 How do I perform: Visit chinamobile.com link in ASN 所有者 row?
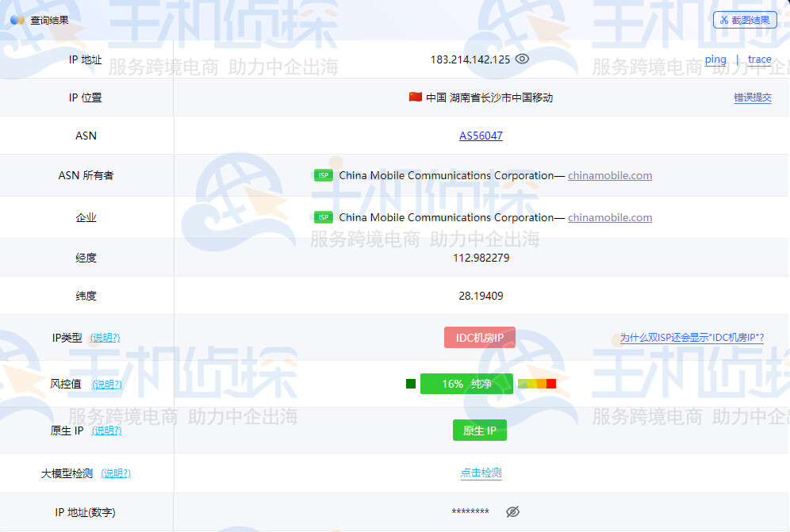point(609,175)
